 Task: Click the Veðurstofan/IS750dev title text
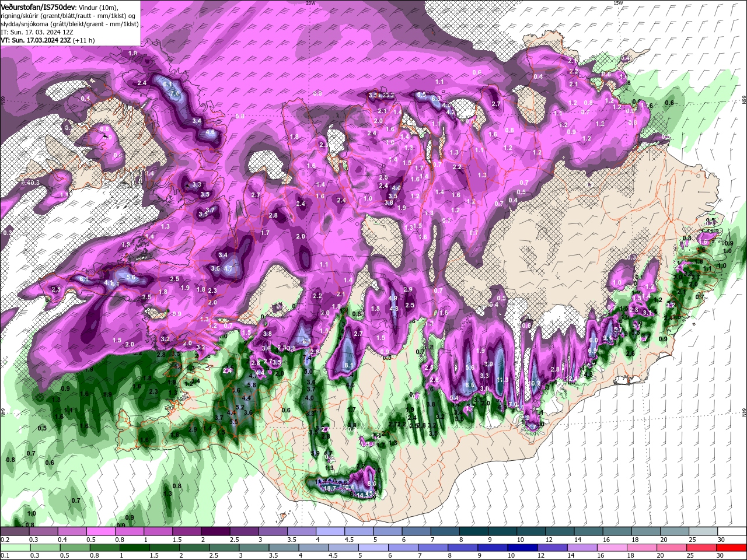[x=38, y=6]
